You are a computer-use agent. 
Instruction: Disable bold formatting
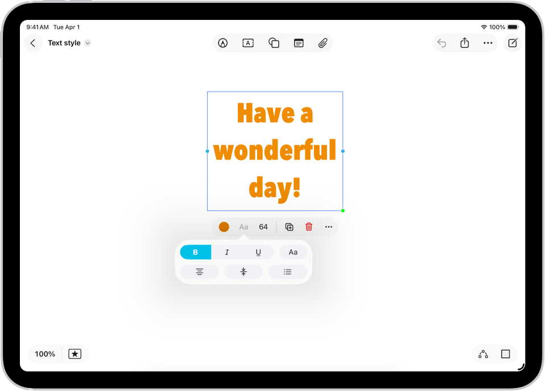[x=195, y=252]
